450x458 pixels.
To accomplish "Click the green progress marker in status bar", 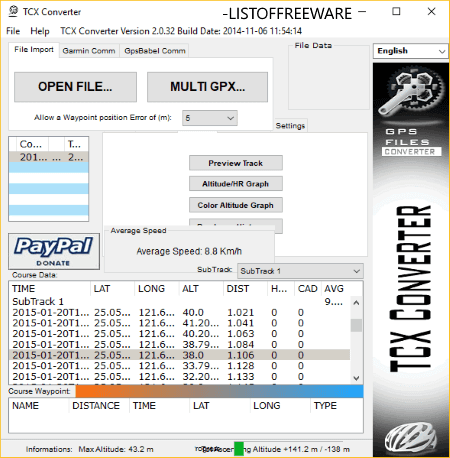I will pyautogui.click(x=239, y=449).
